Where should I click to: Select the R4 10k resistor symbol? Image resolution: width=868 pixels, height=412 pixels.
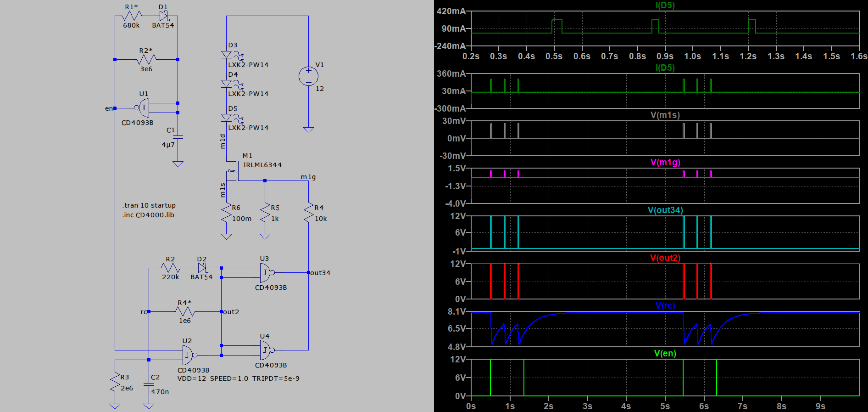[309, 212]
